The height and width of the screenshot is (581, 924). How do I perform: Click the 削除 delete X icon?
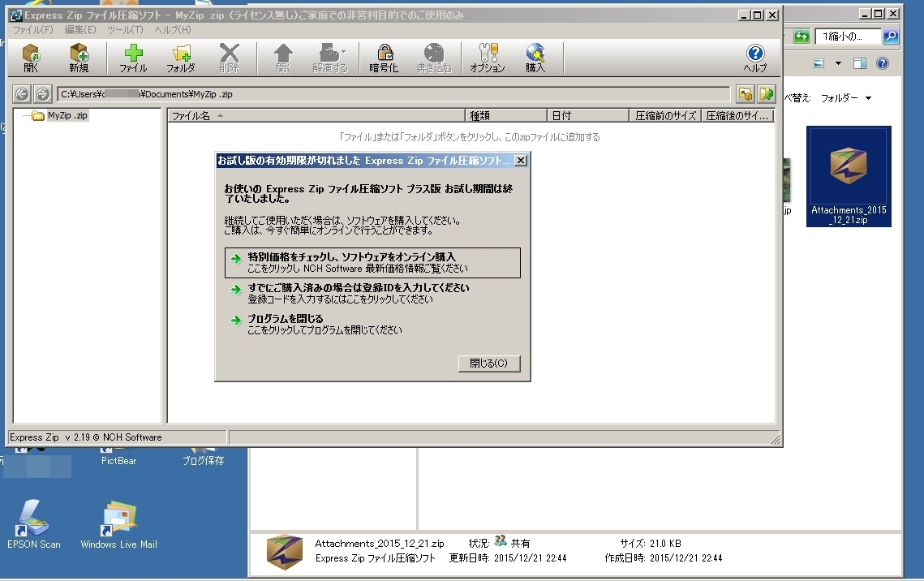pyautogui.click(x=230, y=58)
